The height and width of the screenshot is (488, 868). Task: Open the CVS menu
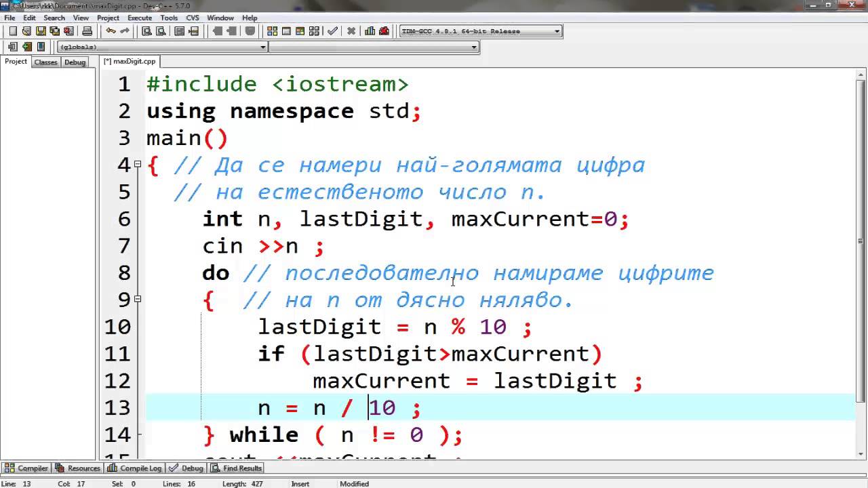193,18
